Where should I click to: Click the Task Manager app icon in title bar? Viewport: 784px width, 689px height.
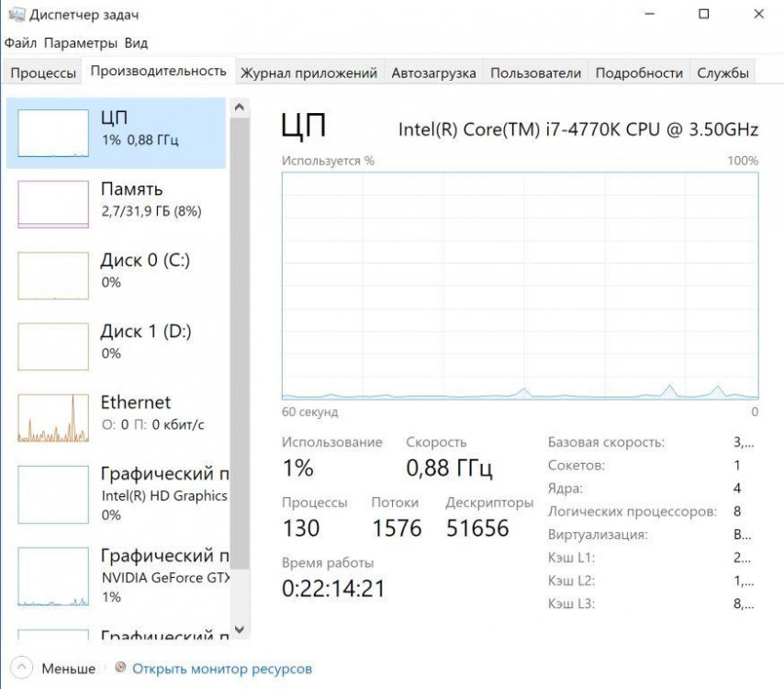coord(16,15)
